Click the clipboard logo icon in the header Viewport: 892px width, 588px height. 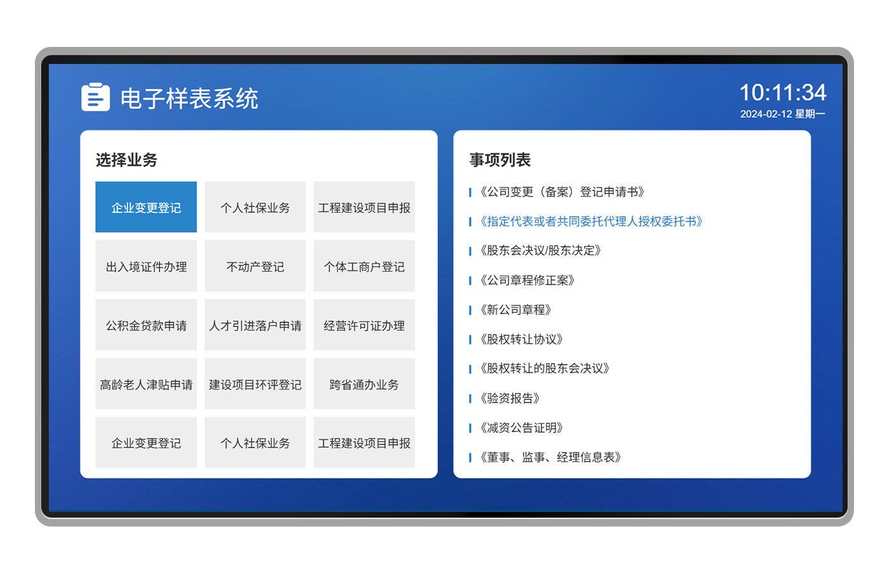96,98
